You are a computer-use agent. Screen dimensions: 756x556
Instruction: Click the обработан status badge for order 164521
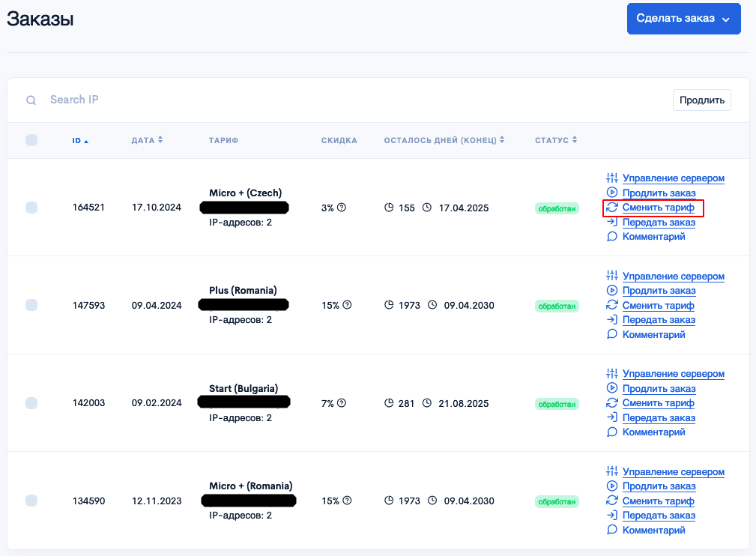557,209
